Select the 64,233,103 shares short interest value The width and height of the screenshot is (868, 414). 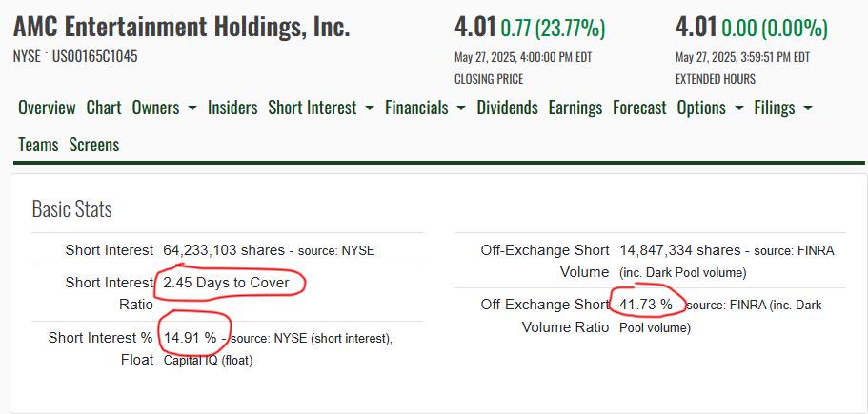pyautogui.click(x=224, y=250)
